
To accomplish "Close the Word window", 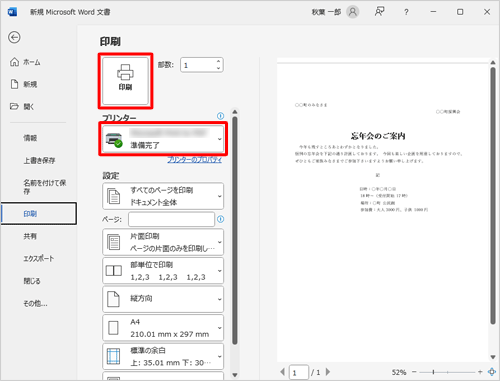I will tap(487, 12).
